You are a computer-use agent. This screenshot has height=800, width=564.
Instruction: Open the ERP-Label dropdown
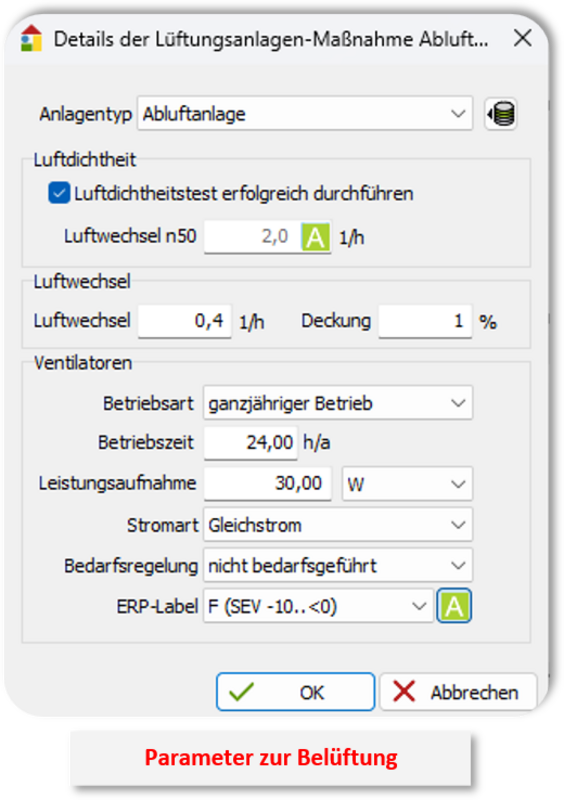(x=318, y=606)
